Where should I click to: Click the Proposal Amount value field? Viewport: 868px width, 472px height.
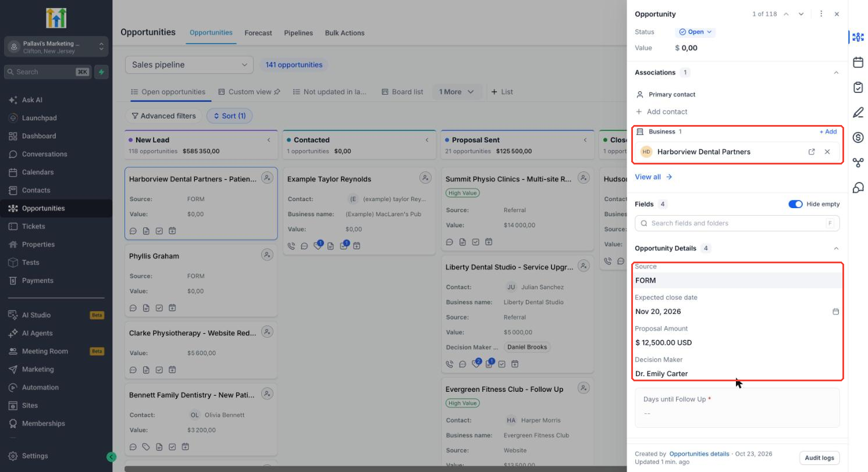click(737, 343)
